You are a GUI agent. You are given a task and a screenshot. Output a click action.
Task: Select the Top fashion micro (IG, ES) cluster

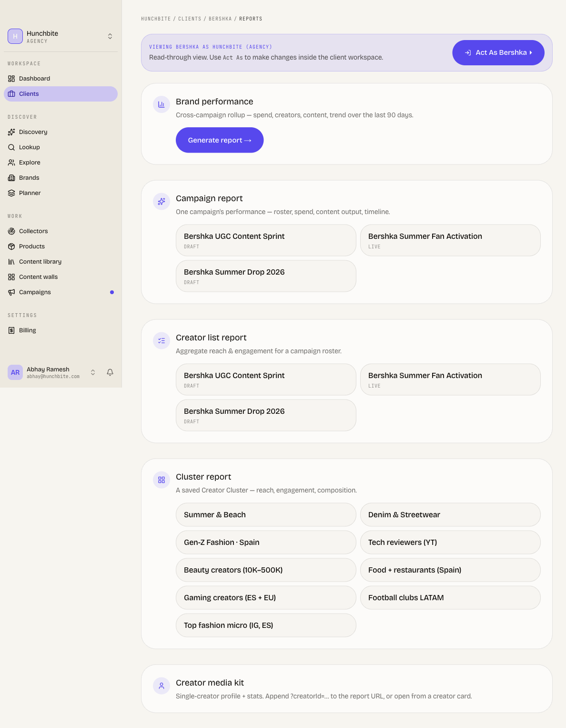(x=266, y=625)
